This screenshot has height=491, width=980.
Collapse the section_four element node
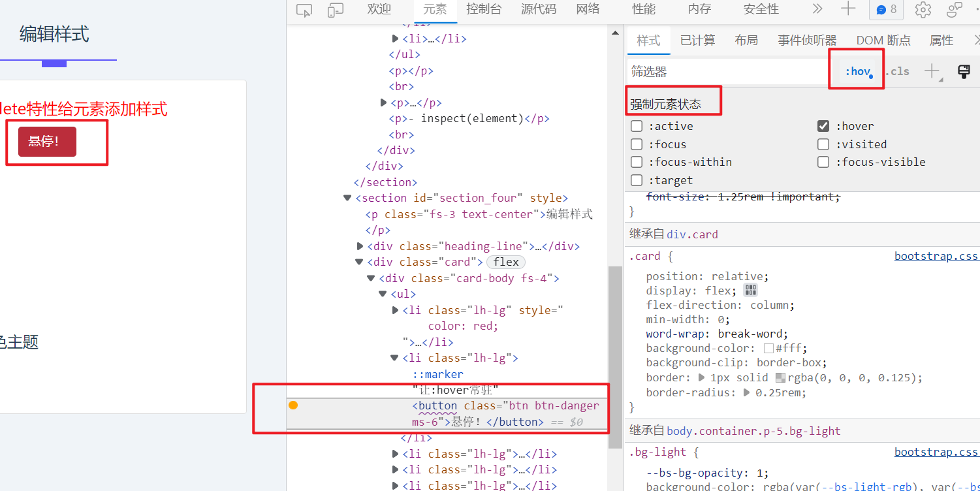[x=347, y=198]
